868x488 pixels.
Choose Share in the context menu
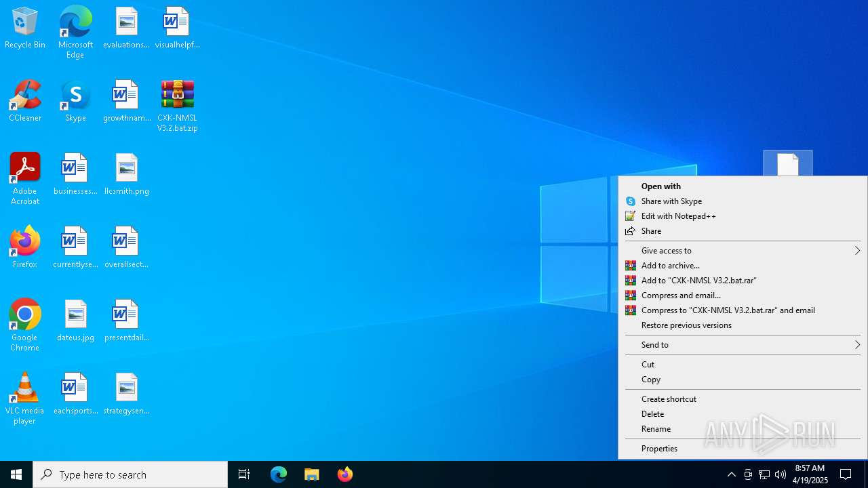click(x=743, y=231)
